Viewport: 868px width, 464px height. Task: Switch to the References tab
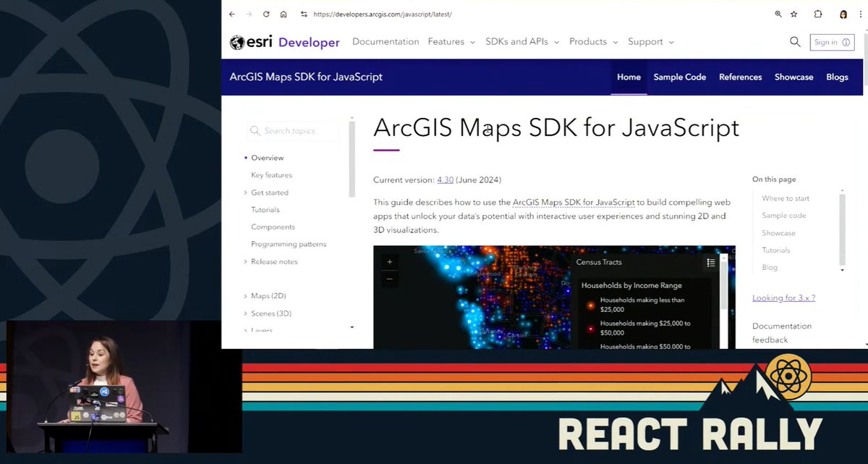coord(740,77)
